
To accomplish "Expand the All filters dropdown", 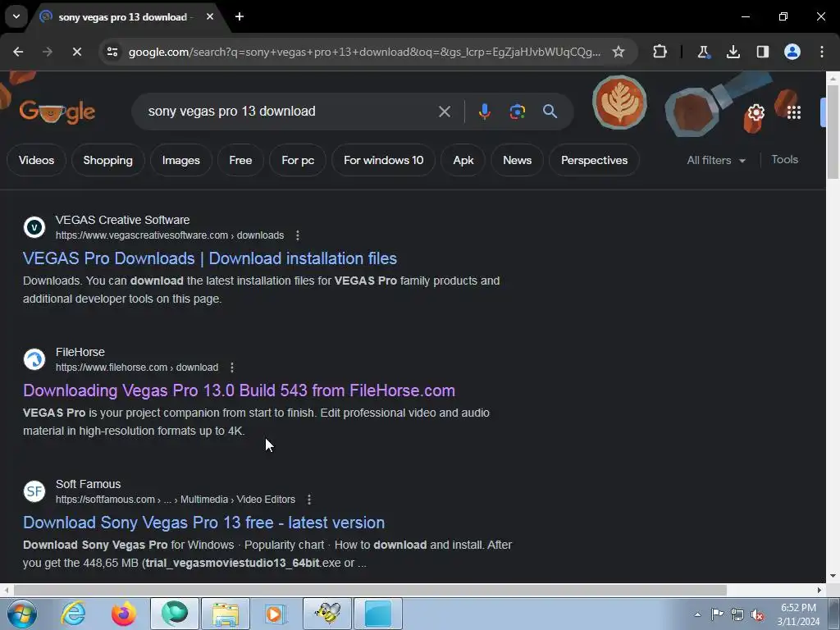I will (715, 160).
